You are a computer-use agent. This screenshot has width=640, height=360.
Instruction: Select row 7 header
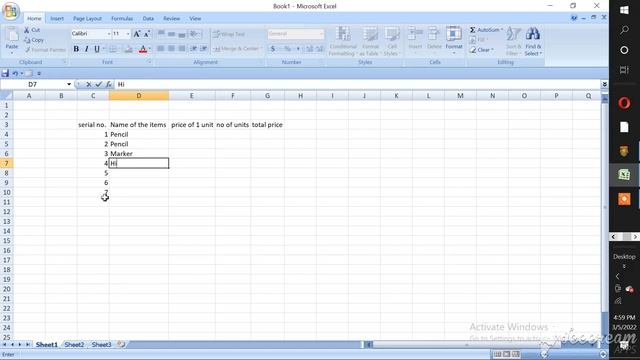click(x=7, y=163)
